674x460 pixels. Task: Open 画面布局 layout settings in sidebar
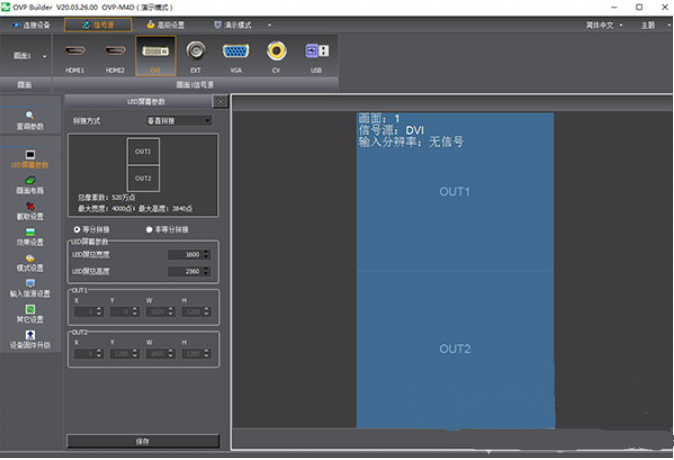[30, 185]
